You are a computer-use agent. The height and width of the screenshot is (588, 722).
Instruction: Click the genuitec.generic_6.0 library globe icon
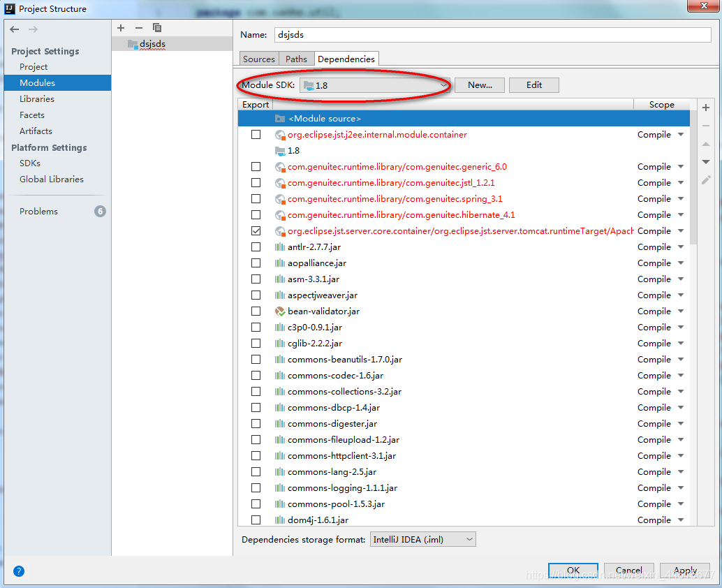[x=279, y=167]
